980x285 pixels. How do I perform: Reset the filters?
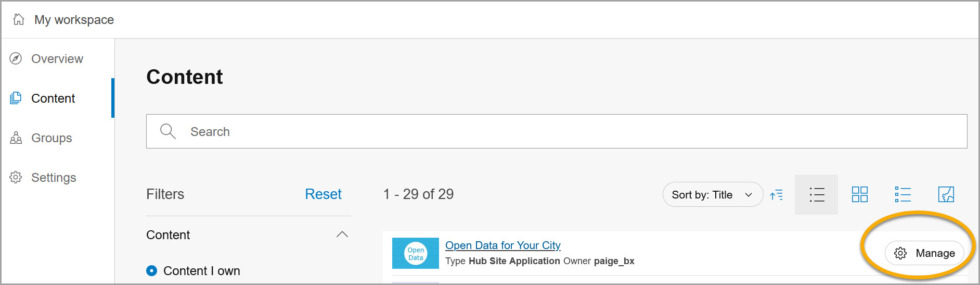pos(323,194)
